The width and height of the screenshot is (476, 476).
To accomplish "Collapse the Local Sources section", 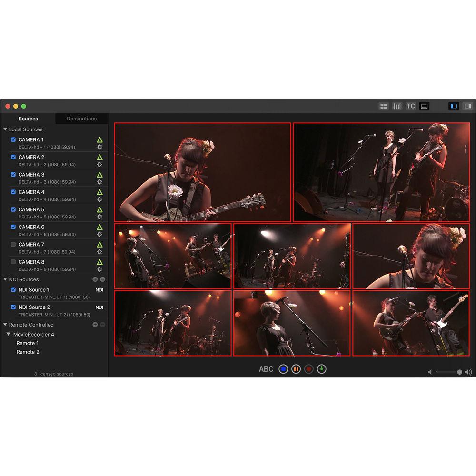I will click(x=5, y=129).
